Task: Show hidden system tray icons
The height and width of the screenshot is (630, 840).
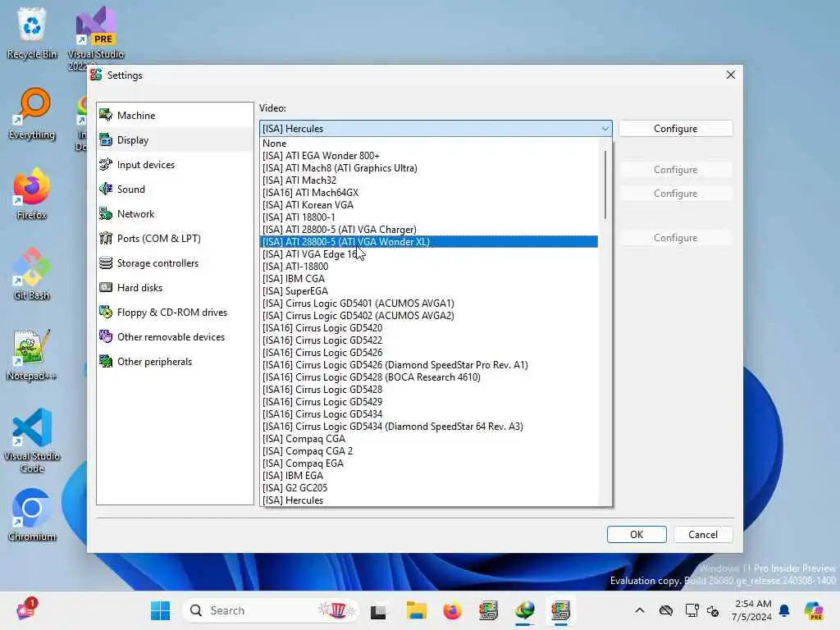Action: 640,610
